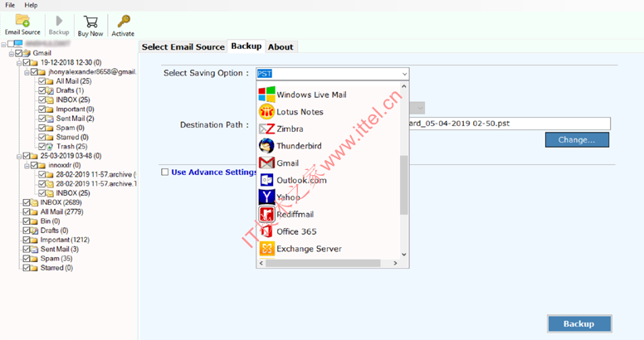Choose the Windows Live Mail icon option
644x340 pixels.
266,95
